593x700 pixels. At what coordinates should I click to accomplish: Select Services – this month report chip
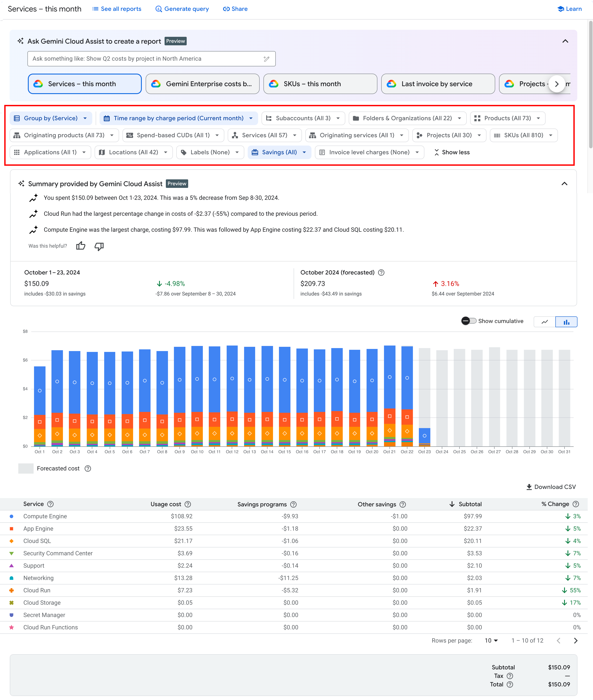(85, 84)
